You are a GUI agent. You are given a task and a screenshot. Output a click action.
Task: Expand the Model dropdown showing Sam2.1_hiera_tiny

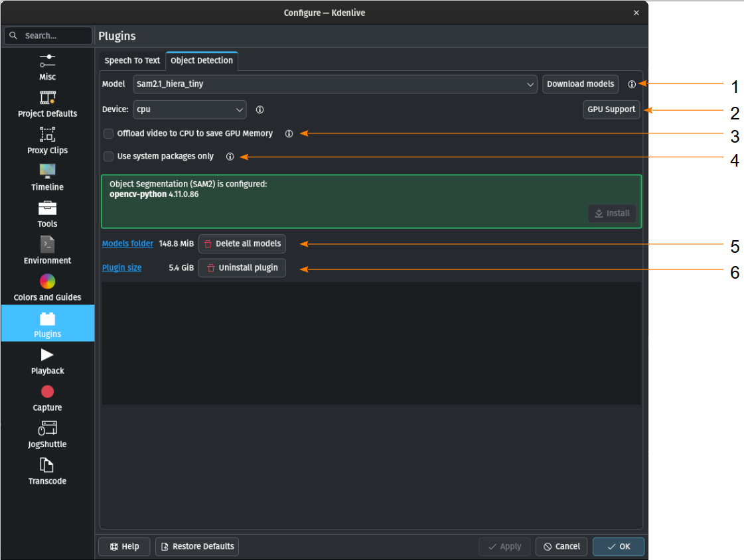click(x=335, y=84)
